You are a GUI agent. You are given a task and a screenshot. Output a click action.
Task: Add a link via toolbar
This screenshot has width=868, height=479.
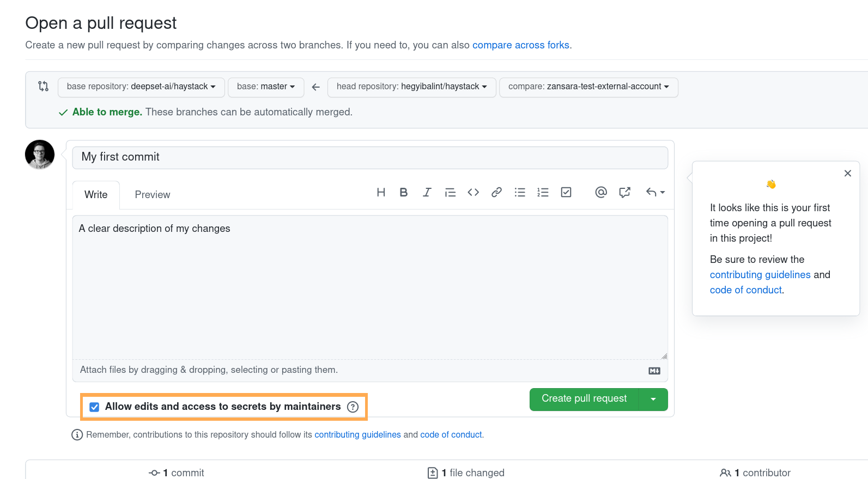496,192
